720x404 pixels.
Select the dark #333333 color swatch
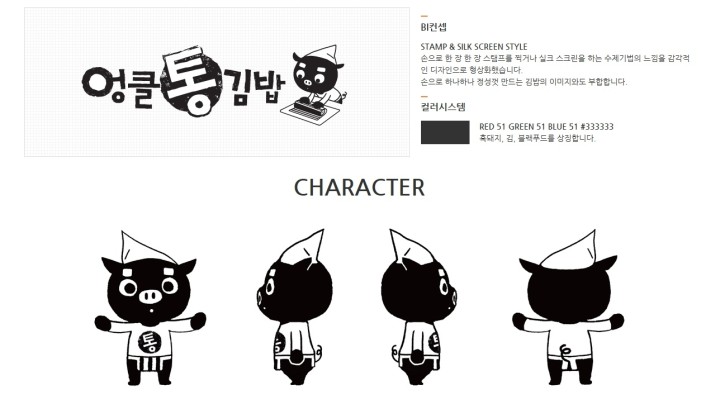445,132
